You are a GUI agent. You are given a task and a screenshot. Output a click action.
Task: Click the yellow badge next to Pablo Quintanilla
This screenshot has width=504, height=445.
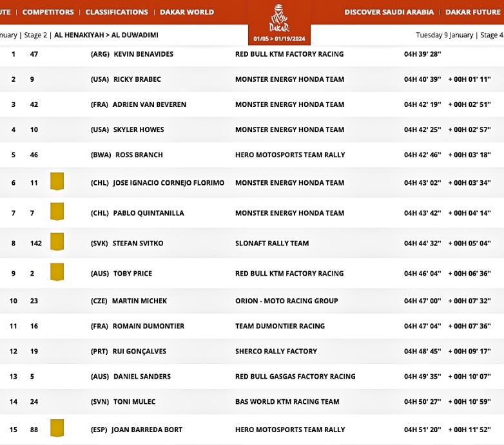tap(57, 212)
